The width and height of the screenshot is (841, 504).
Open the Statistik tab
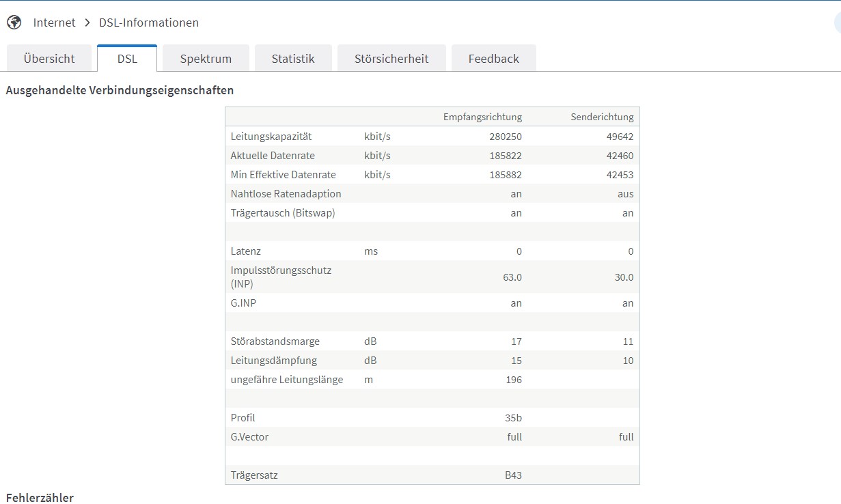click(x=293, y=59)
